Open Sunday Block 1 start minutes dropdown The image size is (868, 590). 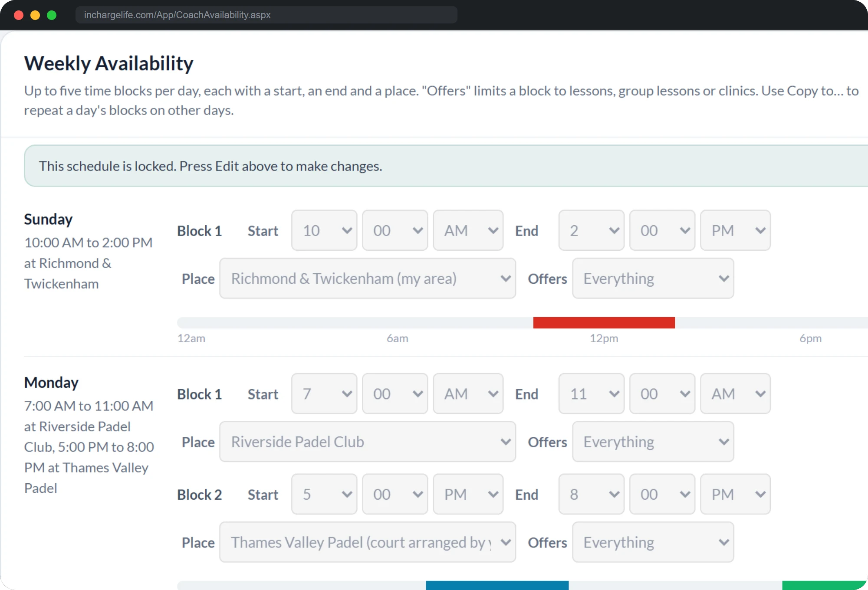pos(395,230)
